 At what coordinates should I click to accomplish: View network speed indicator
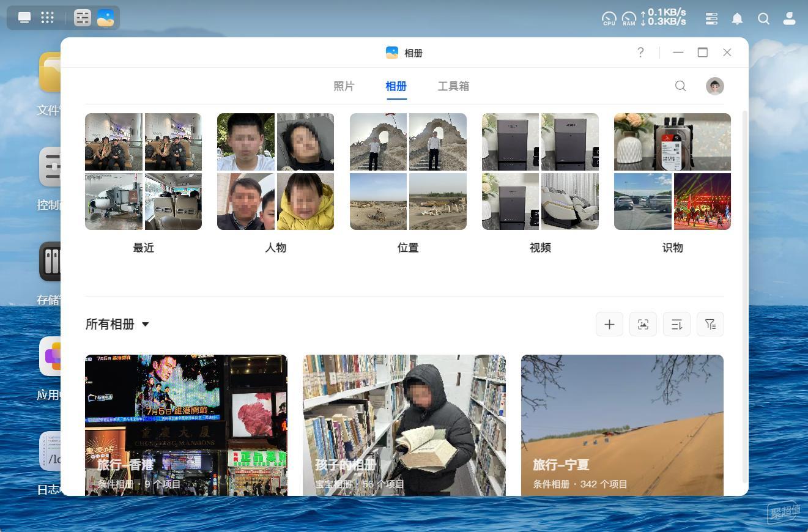[663, 17]
